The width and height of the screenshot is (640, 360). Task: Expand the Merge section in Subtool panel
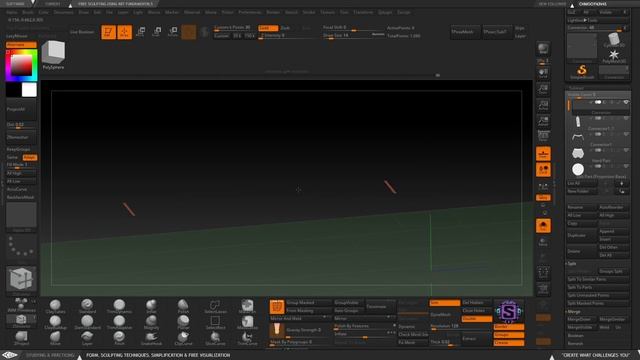click(574, 311)
